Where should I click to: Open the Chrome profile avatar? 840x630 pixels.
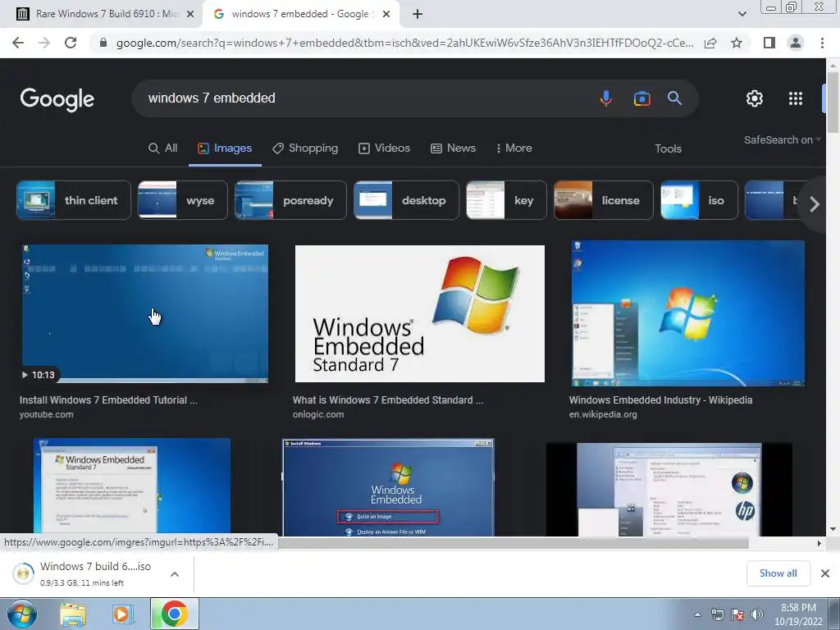(796, 43)
